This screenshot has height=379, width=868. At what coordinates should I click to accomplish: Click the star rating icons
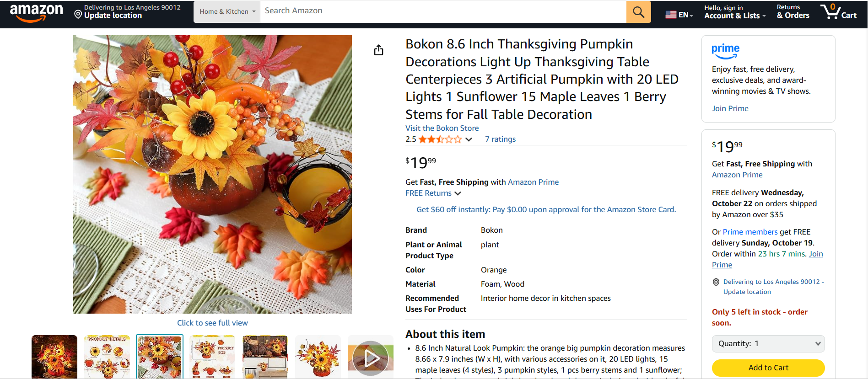point(440,139)
